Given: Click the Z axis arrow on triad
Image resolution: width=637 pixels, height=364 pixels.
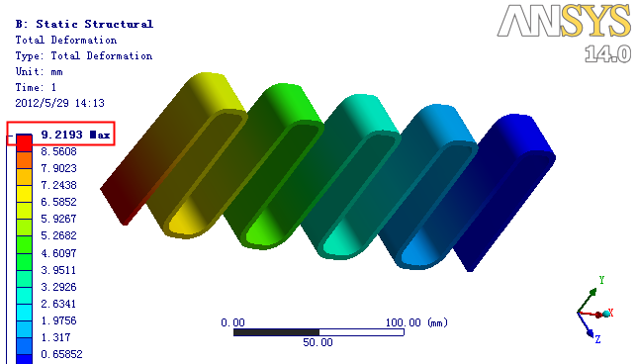Looking at the screenshot, I should coord(586,325).
